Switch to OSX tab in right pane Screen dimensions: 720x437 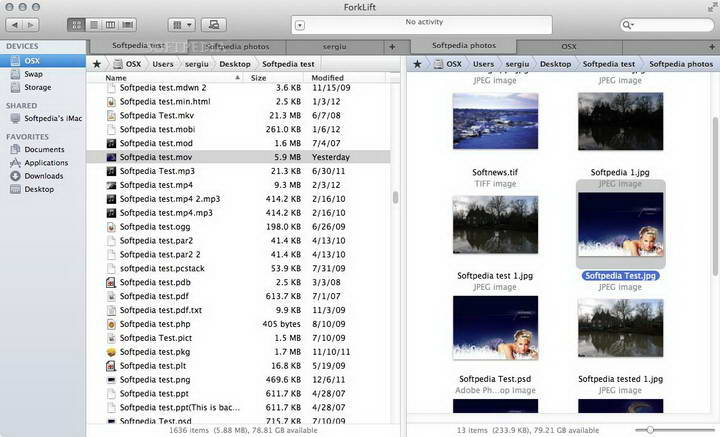click(568, 46)
